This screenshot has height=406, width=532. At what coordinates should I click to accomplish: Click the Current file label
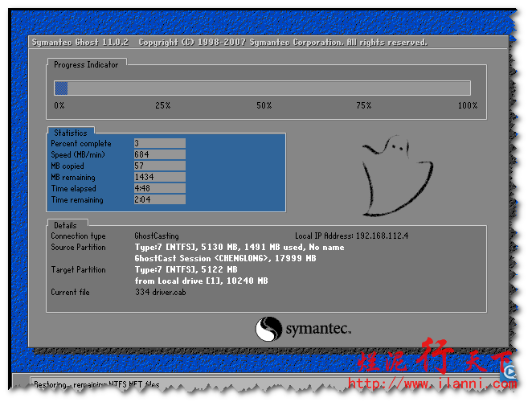coord(70,293)
